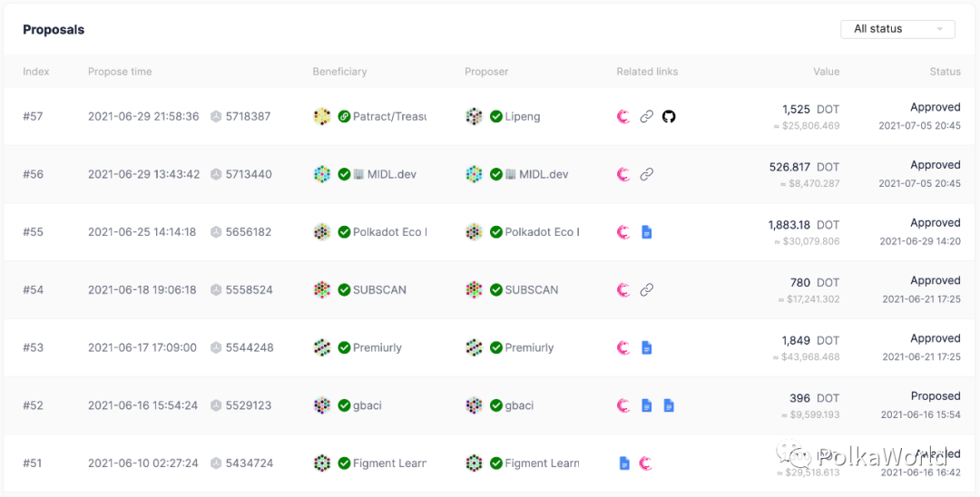
Task: Open block 5718387 link
Action: (248, 116)
